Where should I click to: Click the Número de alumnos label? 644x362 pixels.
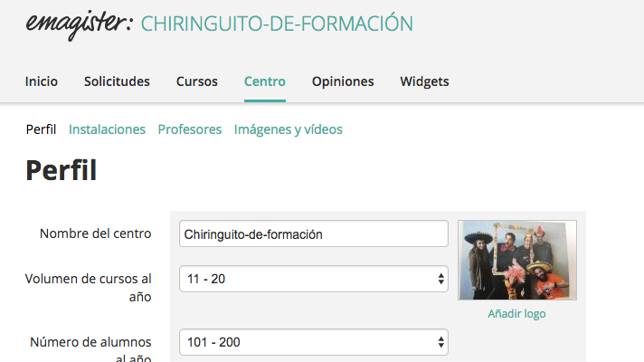coord(90,348)
